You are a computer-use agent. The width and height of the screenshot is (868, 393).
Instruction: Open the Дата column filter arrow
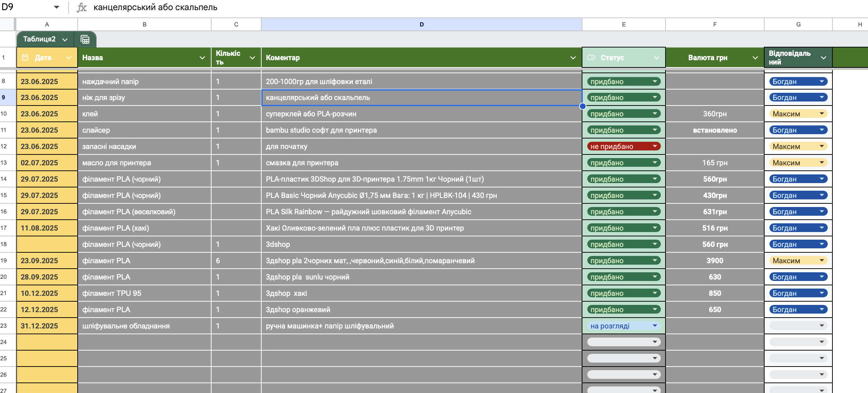pyautogui.click(x=69, y=58)
